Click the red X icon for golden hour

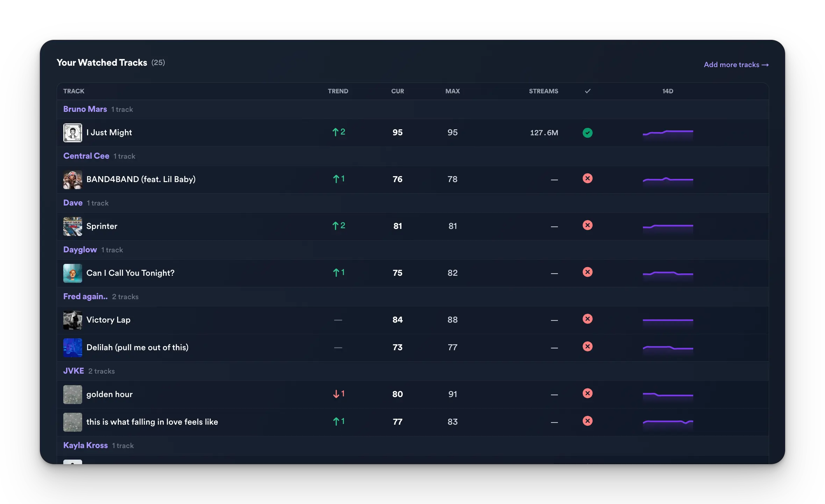(587, 394)
